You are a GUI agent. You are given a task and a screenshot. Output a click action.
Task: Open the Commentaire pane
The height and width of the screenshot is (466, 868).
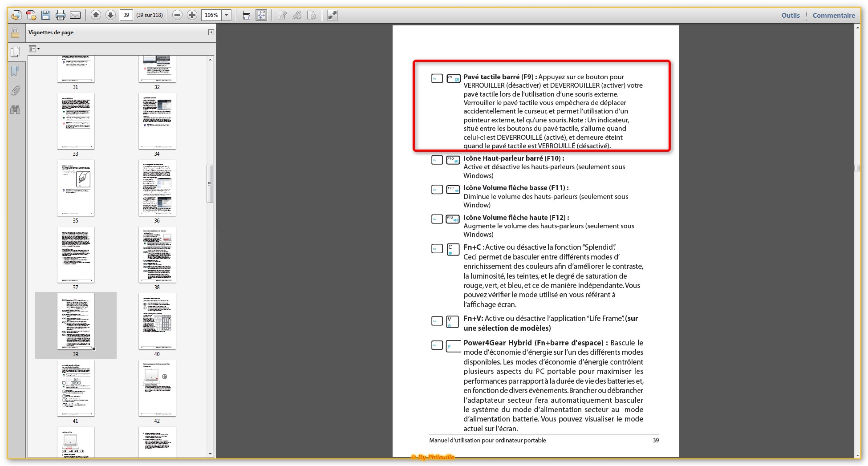click(833, 15)
